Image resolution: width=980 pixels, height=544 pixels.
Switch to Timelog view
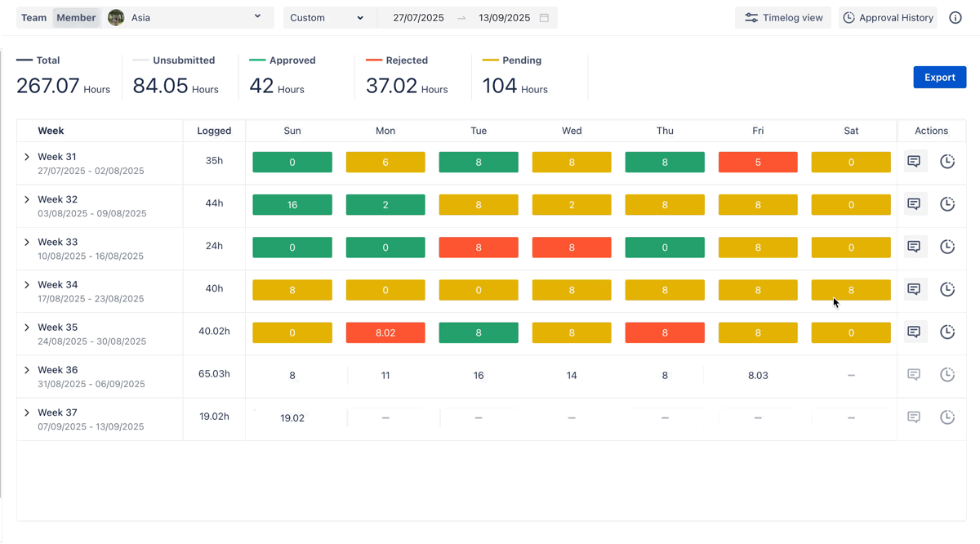pyautogui.click(x=783, y=18)
